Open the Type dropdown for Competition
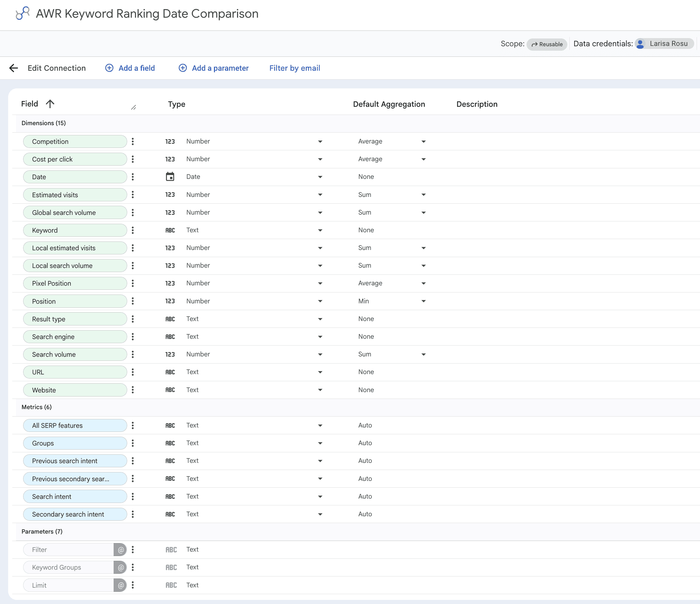 tap(320, 141)
